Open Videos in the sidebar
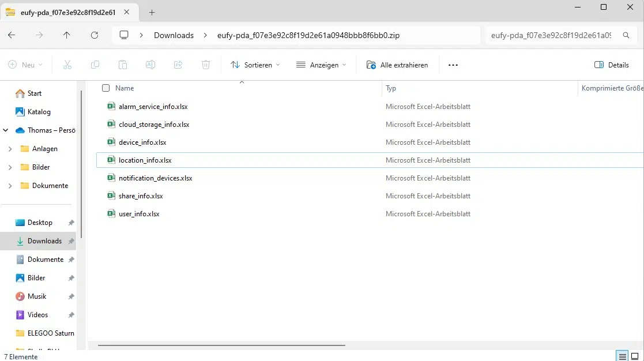Screen dimensions: 644x361 [x=37, y=315]
